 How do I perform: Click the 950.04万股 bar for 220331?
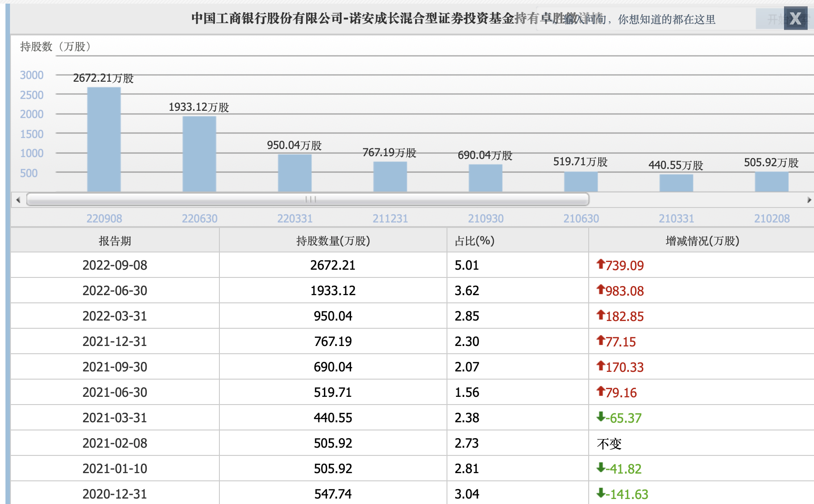(x=295, y=173)
